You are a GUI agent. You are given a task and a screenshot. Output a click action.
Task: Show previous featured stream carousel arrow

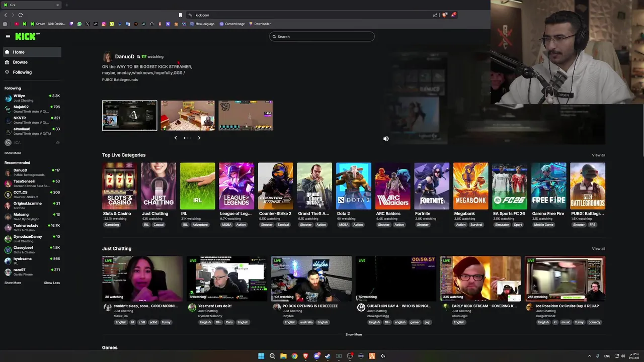click(x=176, y=138)
